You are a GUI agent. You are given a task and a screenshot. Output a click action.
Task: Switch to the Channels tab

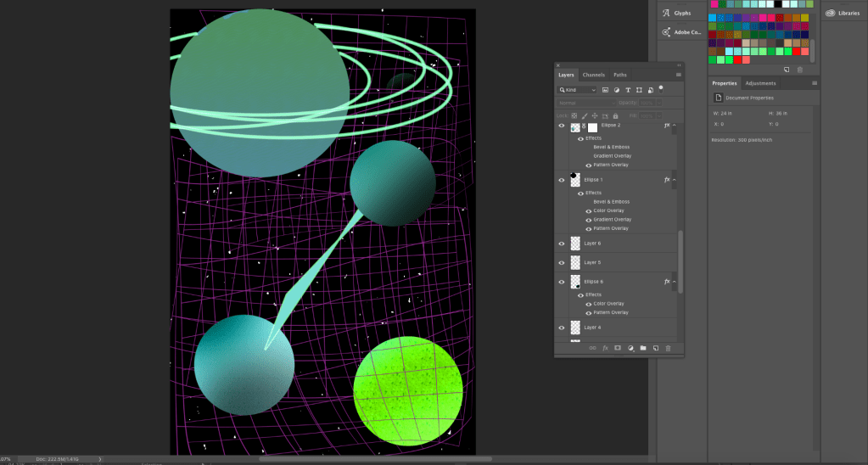(x=594, y=75)
